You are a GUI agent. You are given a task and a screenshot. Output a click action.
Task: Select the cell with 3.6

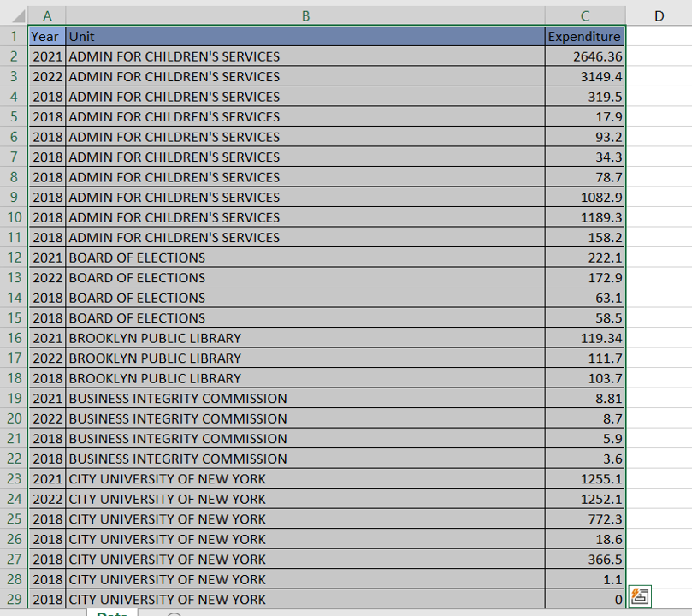click(x=585, y=459)
